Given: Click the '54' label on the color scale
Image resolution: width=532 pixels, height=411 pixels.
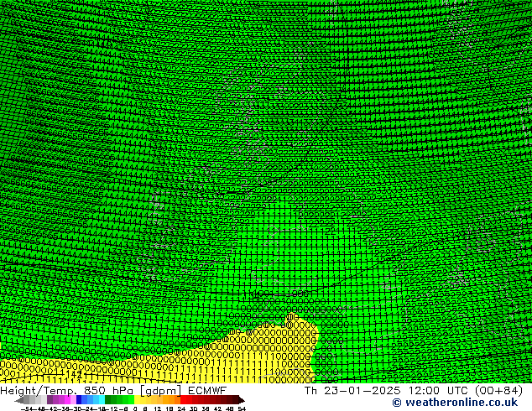Looking at the screenshot, I should tap(242, 408).
